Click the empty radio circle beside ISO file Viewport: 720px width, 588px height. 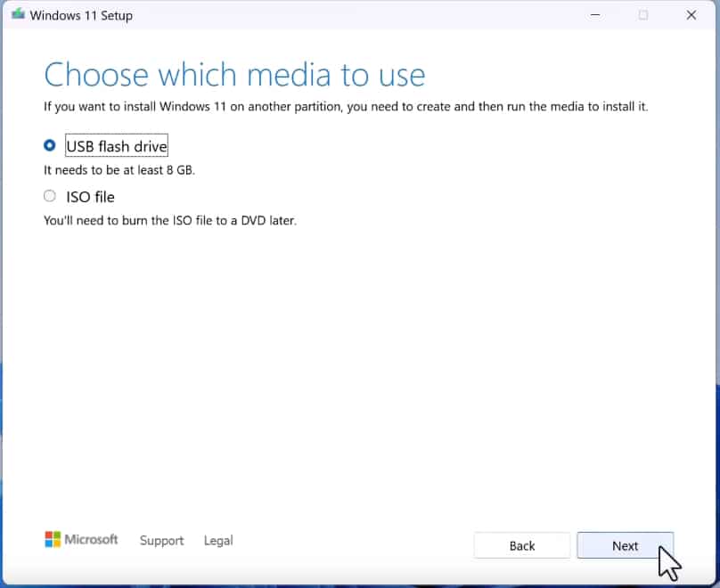49,195
